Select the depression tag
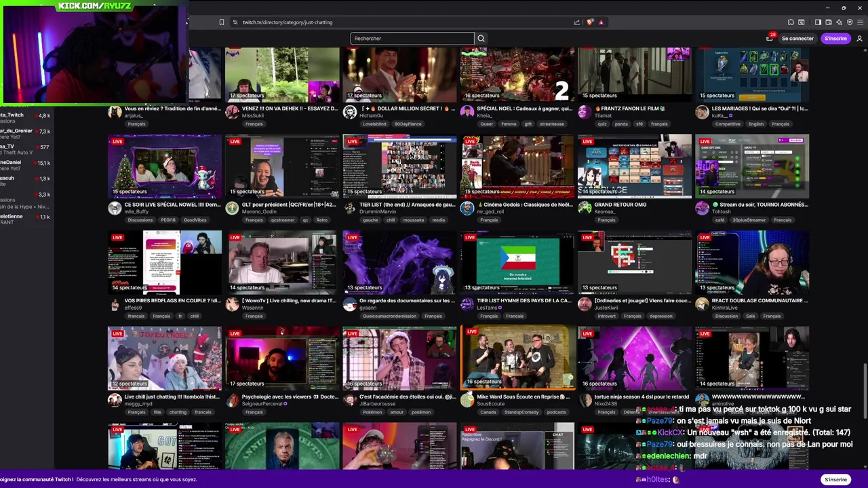 point(661,316)
